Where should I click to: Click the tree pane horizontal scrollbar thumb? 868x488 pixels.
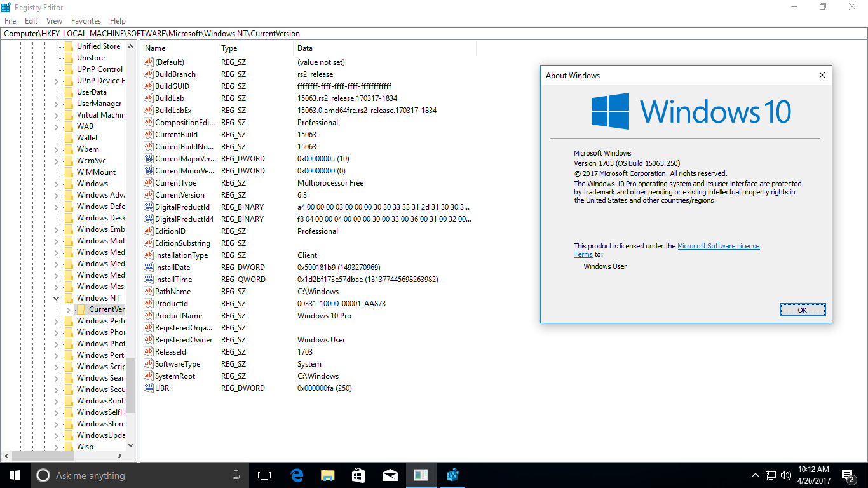(43, 456)
